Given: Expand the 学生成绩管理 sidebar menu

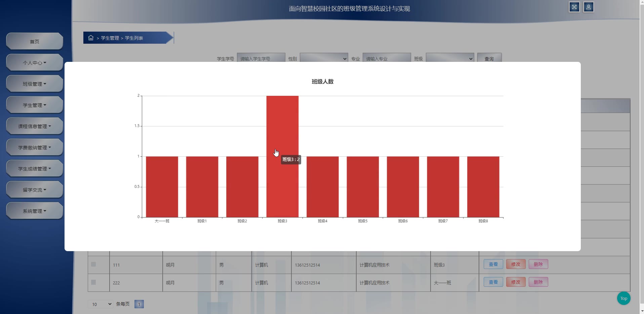Looking at the screenshot, I should tap(35, 168).
